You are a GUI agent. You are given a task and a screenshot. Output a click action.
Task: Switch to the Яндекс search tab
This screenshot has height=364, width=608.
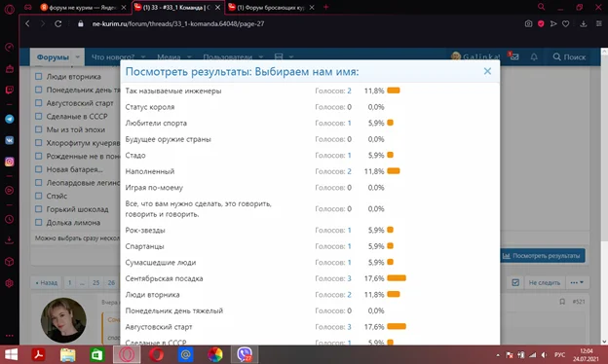coord(82,8)
